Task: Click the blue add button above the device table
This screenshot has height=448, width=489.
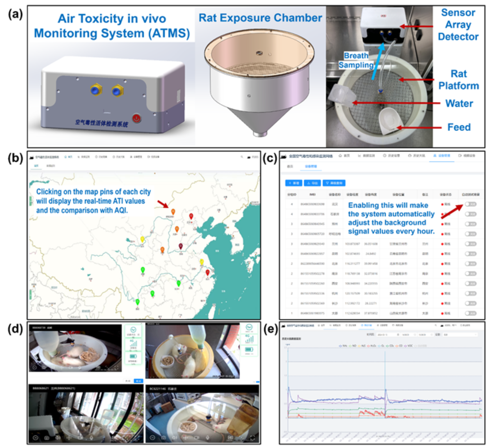Action: click(294, 183)
